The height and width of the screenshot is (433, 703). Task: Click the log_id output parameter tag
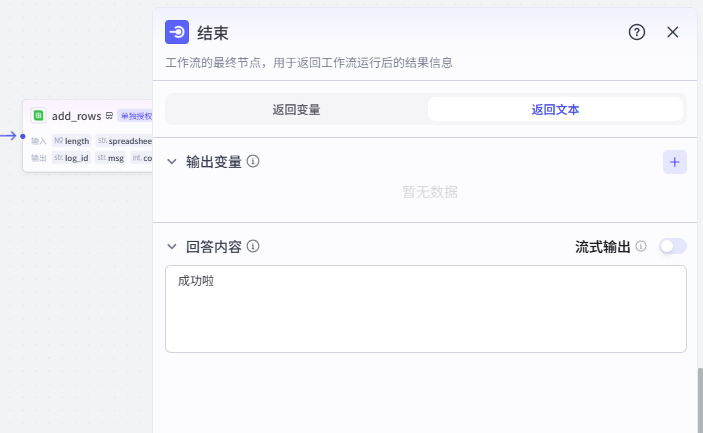(x=72, y=158)
